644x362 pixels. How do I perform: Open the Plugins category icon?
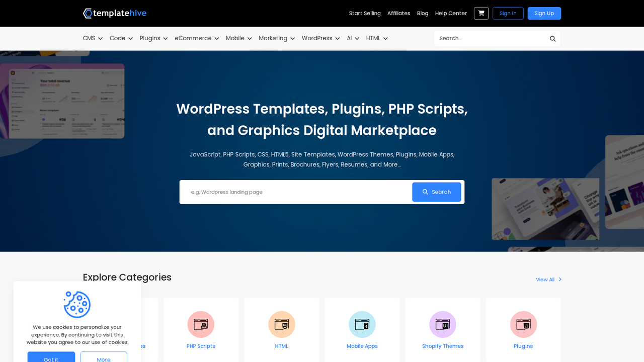click(x=523, y=324)
